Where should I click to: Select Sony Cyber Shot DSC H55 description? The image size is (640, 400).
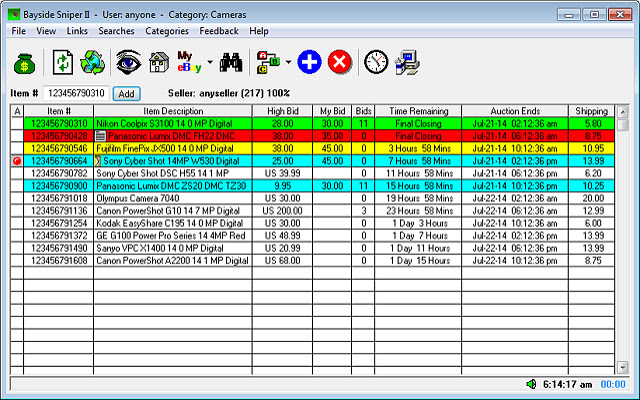[x=162, y=173]
